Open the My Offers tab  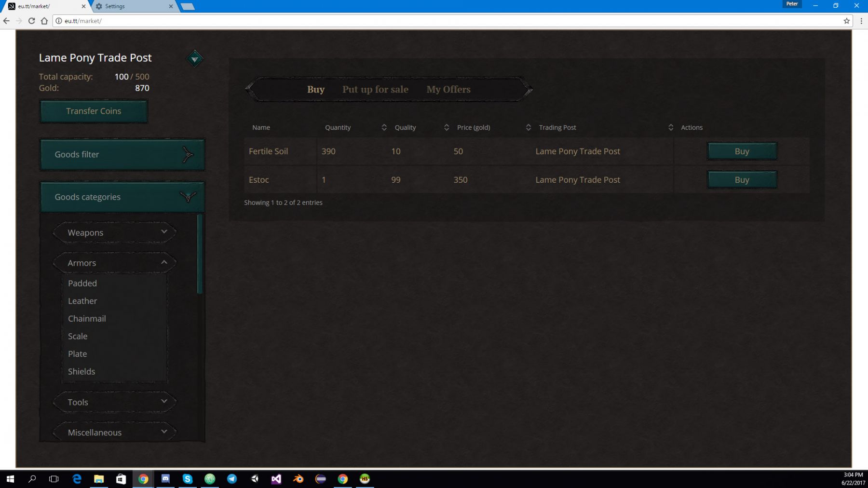click(448, 89)
